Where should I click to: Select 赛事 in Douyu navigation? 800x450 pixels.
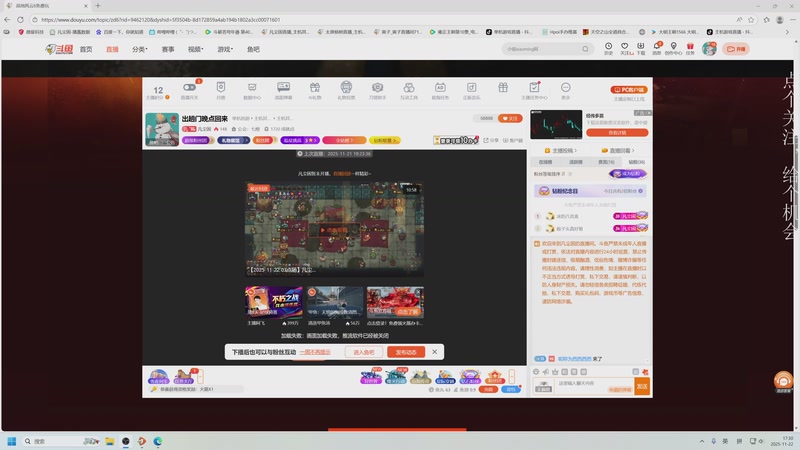pyautogui.click(x=168, y=49)
